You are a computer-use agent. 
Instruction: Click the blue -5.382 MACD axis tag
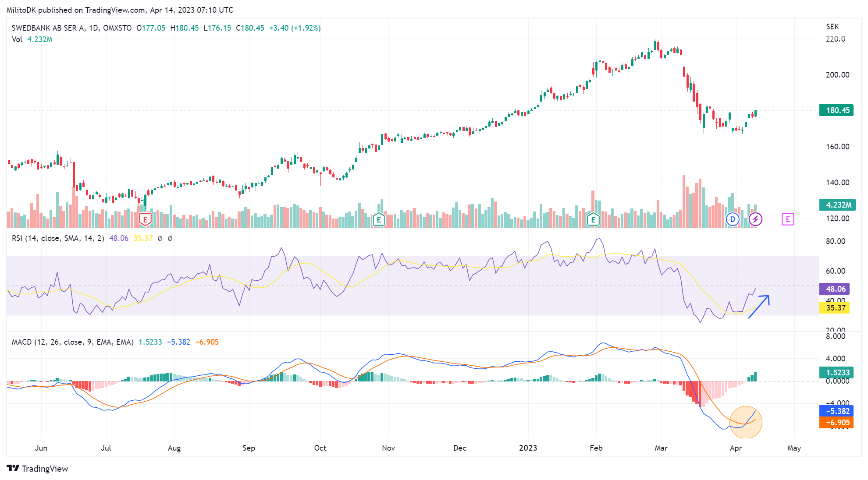pyautogui.click(x=836, y=411)
